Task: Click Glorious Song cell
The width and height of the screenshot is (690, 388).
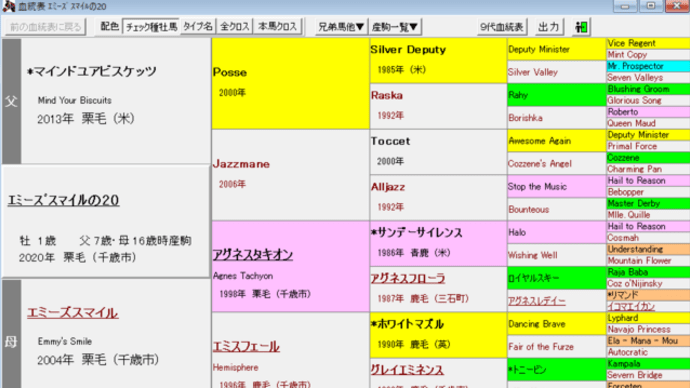Action: click(648, 100)
